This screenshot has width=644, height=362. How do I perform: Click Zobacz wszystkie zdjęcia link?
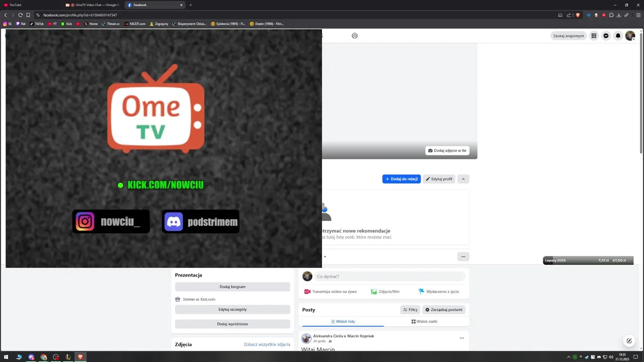coord(267,344)
